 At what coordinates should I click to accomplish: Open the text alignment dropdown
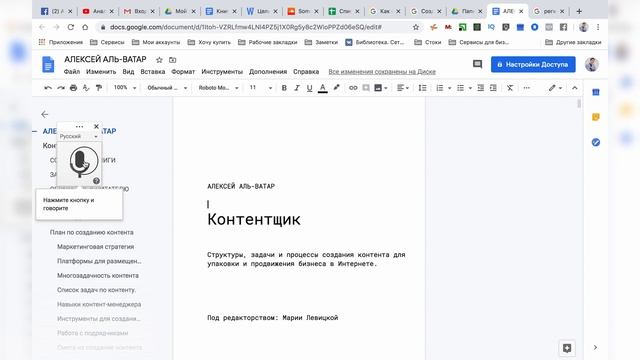(403, 88)
